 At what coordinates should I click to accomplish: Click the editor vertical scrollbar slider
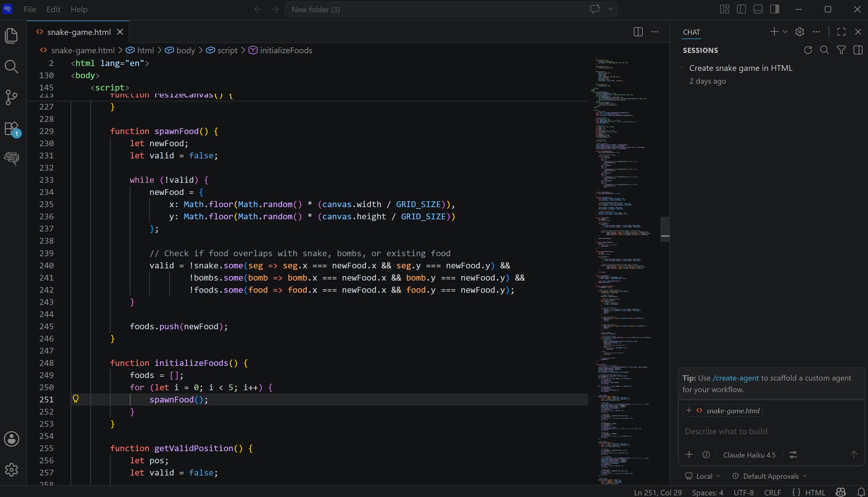pos(665,229)
